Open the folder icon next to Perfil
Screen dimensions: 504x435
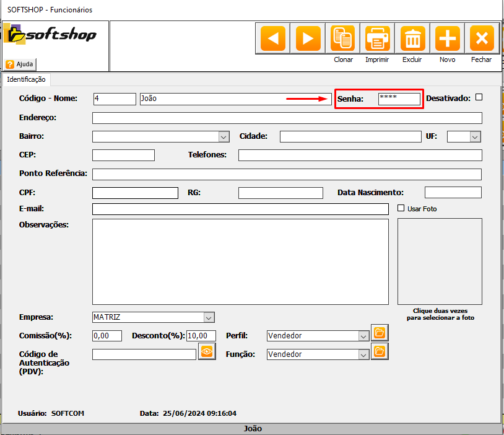(379, 333)
